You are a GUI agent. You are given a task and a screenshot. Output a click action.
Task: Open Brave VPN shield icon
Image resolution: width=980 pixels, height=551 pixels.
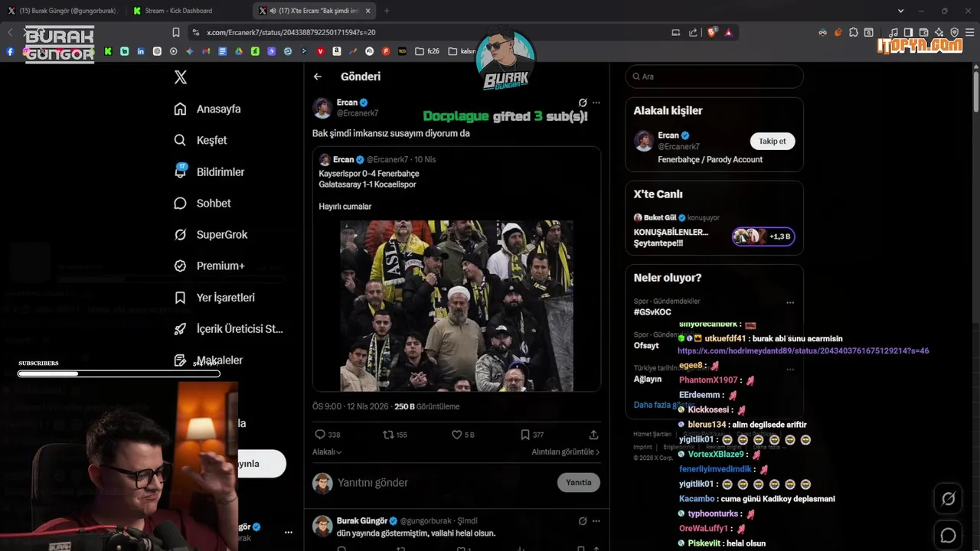955,32
